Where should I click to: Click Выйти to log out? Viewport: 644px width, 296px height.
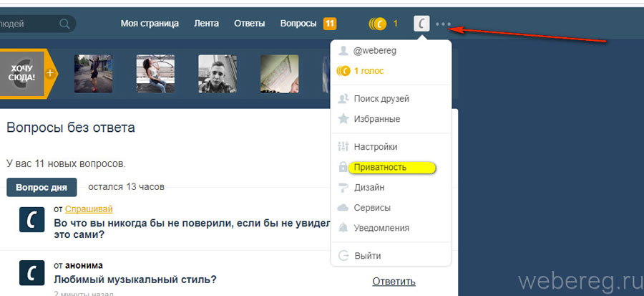(367, 255)
